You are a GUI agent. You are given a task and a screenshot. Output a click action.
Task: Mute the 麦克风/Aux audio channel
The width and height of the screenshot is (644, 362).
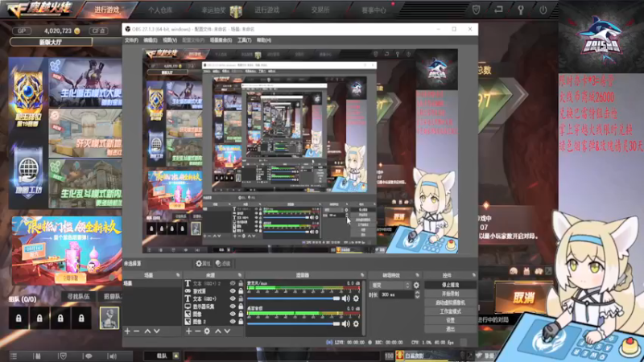point(346,298)
